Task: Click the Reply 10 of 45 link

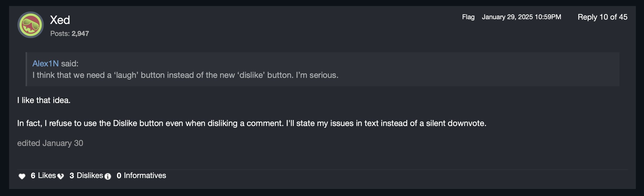Action: point(602,17)
